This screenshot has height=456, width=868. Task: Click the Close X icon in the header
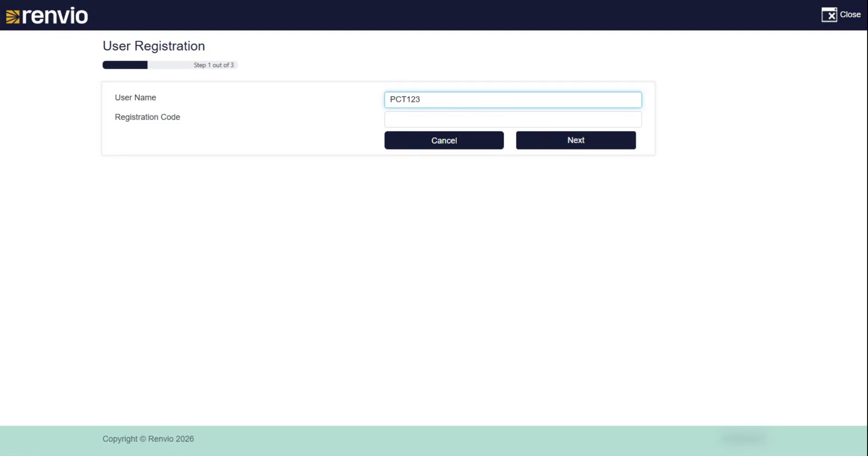(x=829, y=15)
